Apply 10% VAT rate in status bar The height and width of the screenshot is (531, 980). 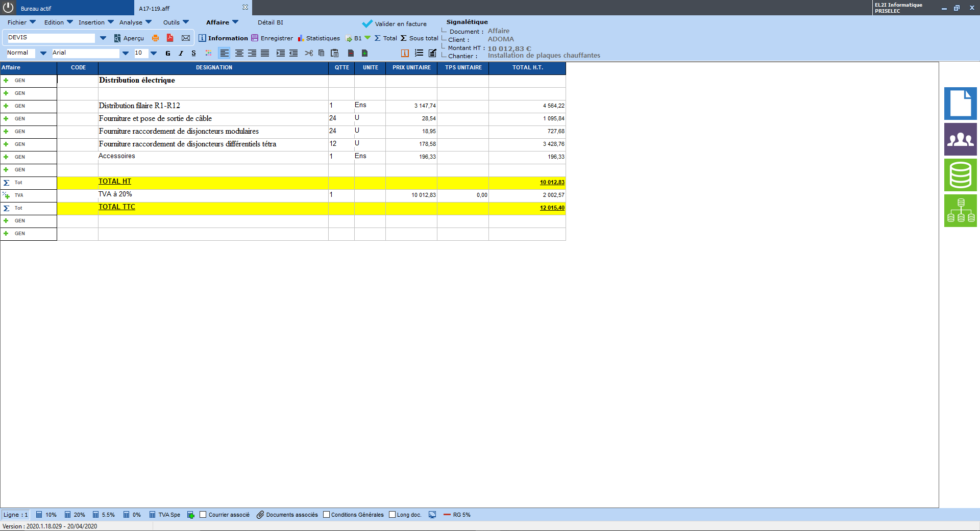click(46, 515)
